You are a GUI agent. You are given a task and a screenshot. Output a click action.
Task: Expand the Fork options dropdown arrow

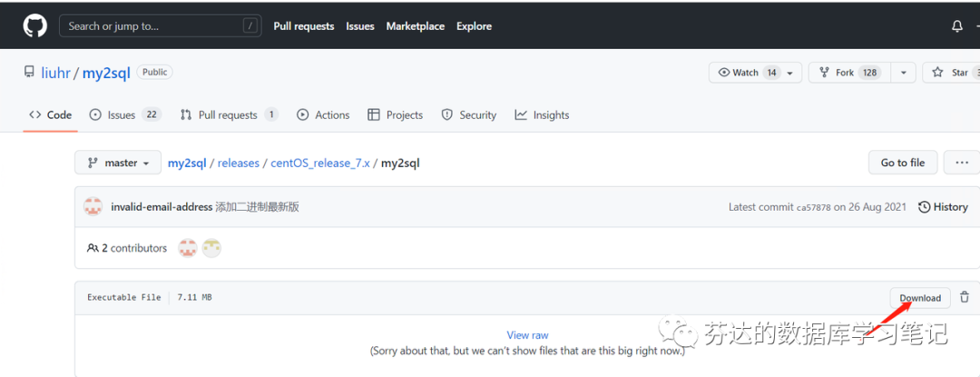pyautogui.click(x=904, y=73)
